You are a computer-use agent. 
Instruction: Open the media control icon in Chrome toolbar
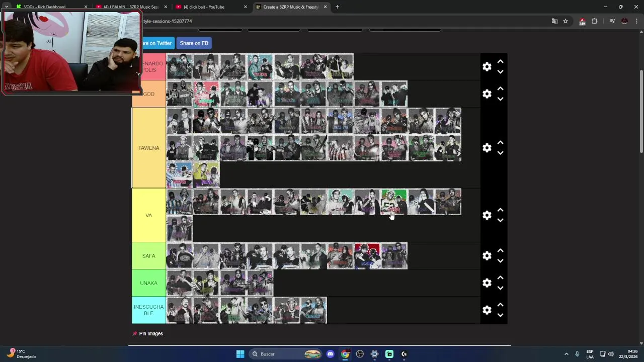click(x=612, y=21)
